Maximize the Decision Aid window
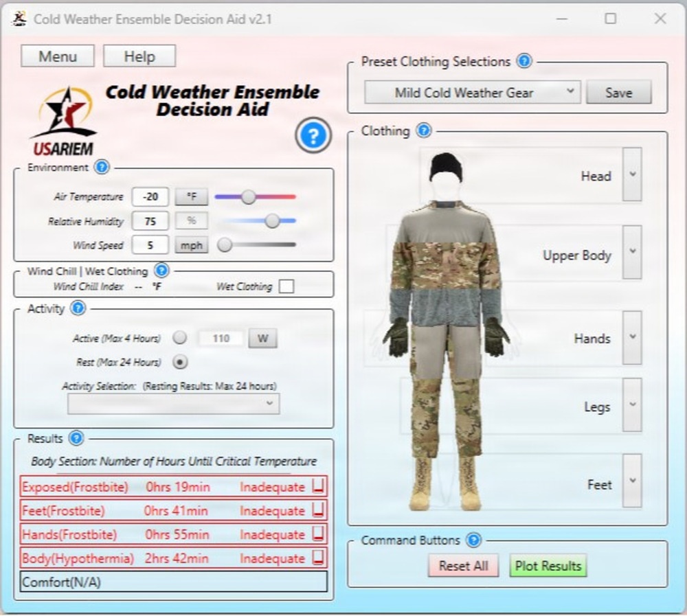The image size is (687, 616). pyautogui.click(x=610, y=19)
